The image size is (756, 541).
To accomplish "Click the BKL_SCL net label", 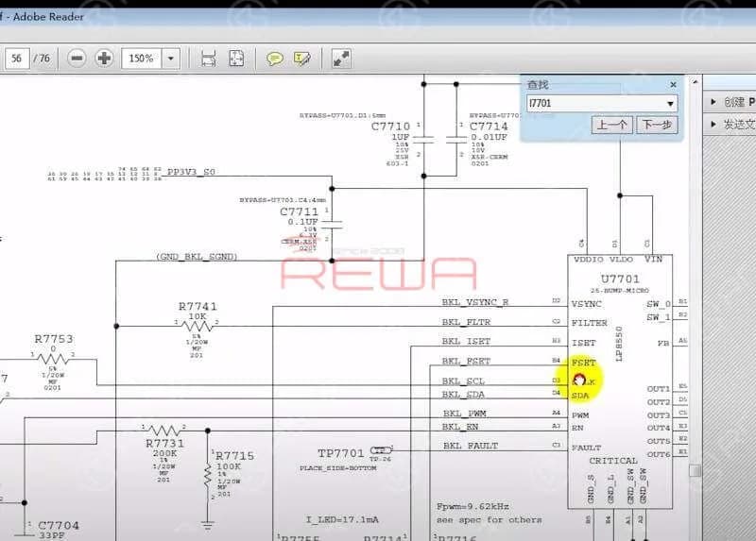I will (x=463, y=381).
